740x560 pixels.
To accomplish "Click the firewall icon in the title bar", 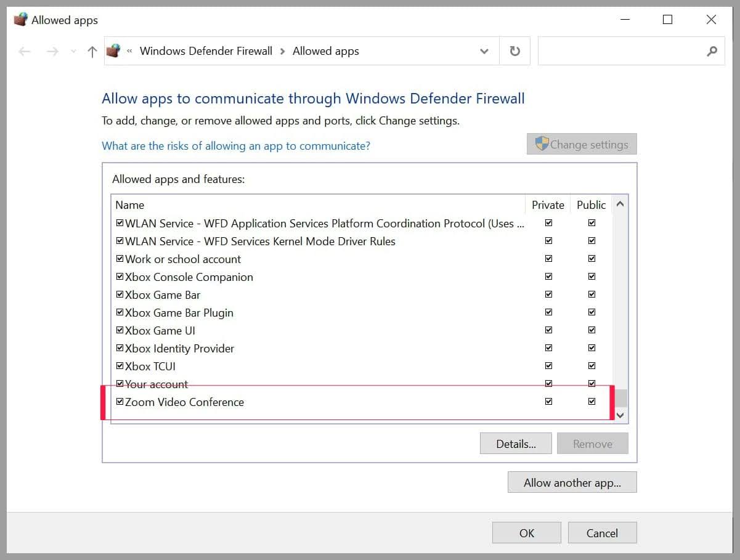I will [x=20, y=20].
